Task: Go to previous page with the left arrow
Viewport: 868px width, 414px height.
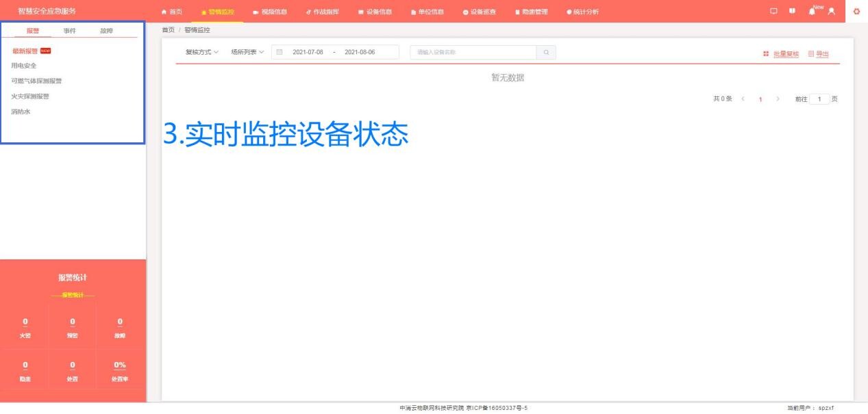Action: (743, 99)
